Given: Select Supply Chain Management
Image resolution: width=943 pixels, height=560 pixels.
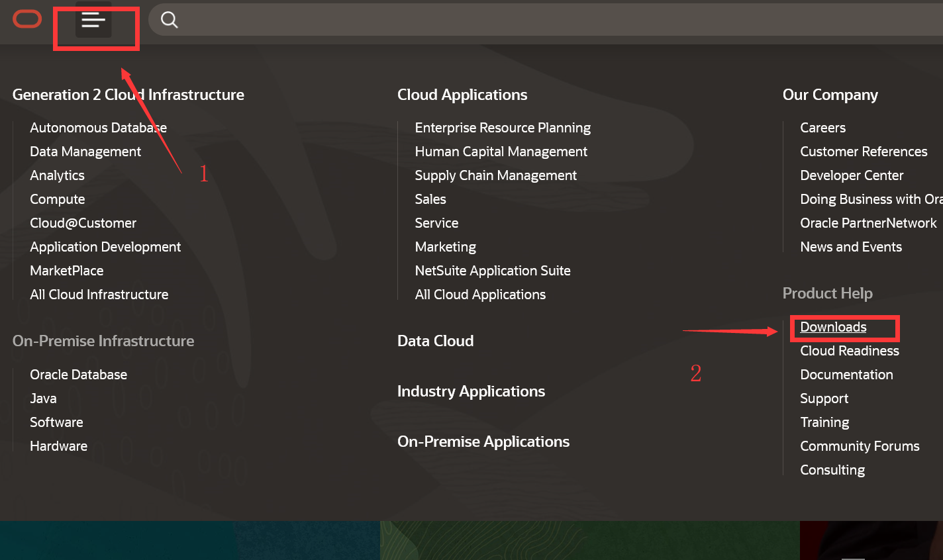Looking at the screenshot, I should [495, 175].
